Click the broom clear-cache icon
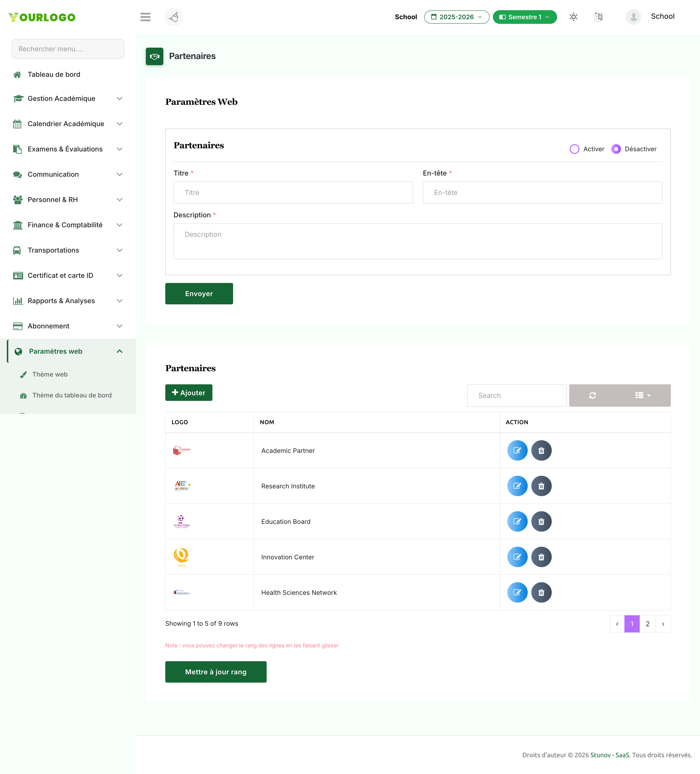 pos(174,17)
